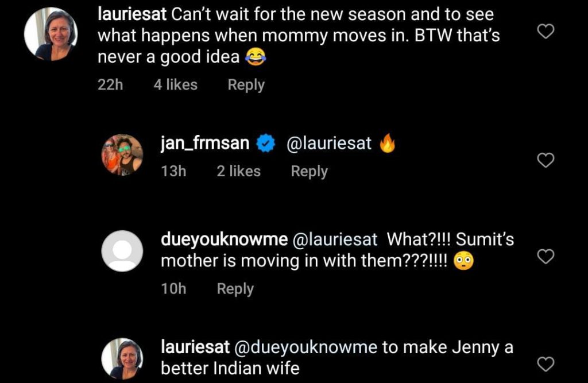This screenshot has width=588, height=383.
Task: View the 4 likes on lauriesat's comment
Action: [175, 85]
